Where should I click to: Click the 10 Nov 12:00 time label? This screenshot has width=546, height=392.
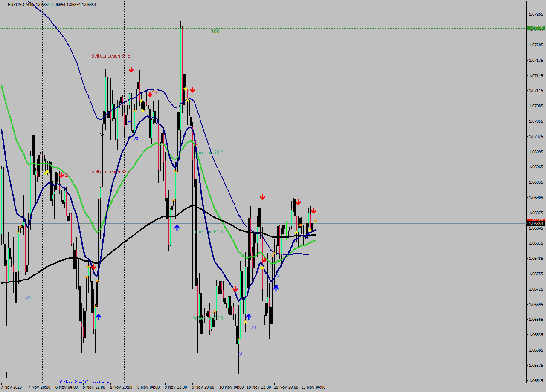click(x=259, y=387)
